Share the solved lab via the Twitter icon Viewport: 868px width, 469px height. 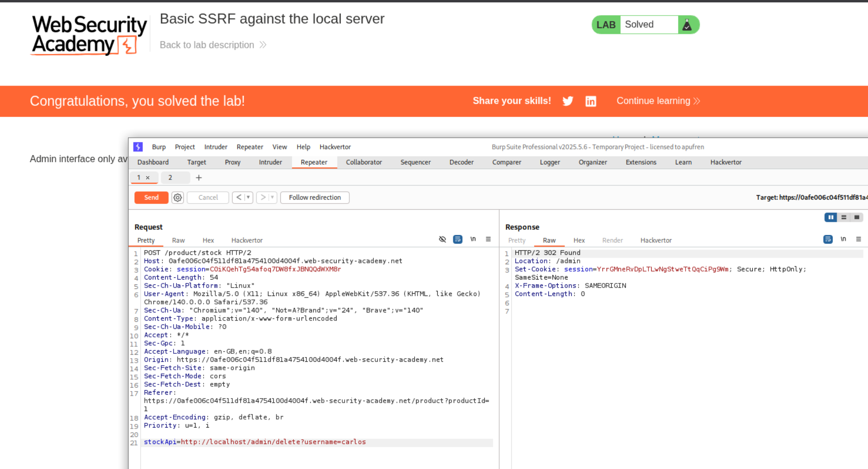point(568,101)
